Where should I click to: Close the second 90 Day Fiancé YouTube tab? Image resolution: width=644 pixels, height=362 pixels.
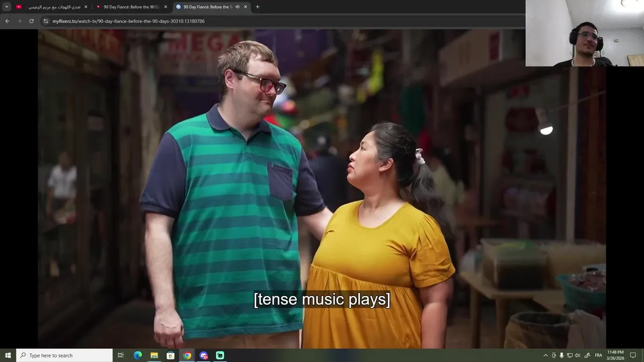click(x=166, y=7)
